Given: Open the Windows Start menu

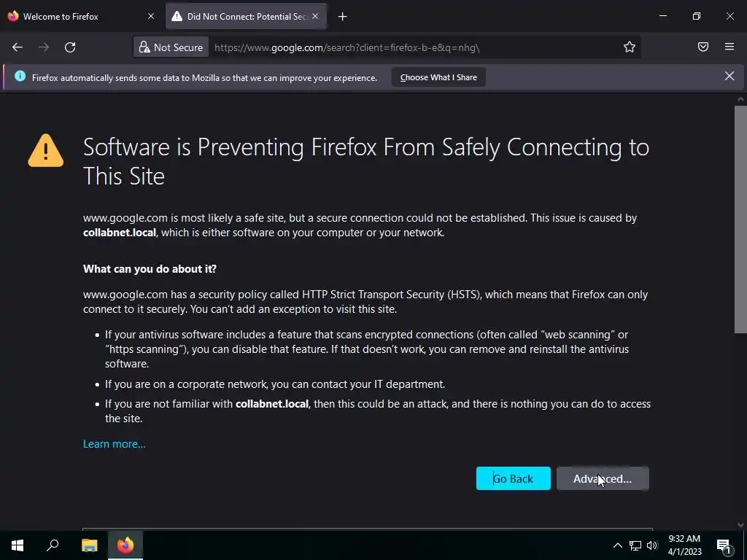Looking at the screenshot, I should pyautogui.click(x=18, y=545).
